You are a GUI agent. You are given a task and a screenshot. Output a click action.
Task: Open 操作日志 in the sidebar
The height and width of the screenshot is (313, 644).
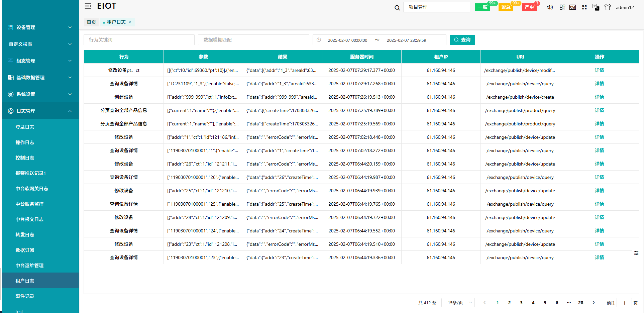(25, 142)
